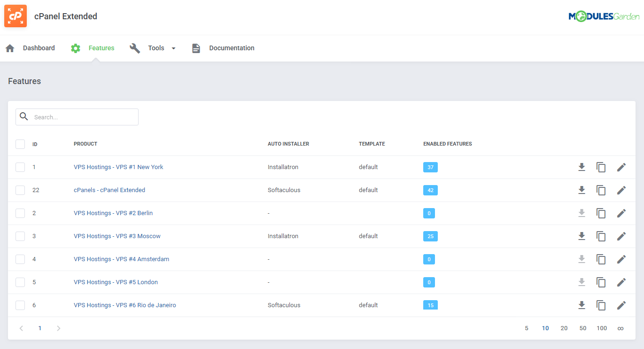Click the Documentation file icon
This screenshot has height=349, width=644.
coord(196,48)
